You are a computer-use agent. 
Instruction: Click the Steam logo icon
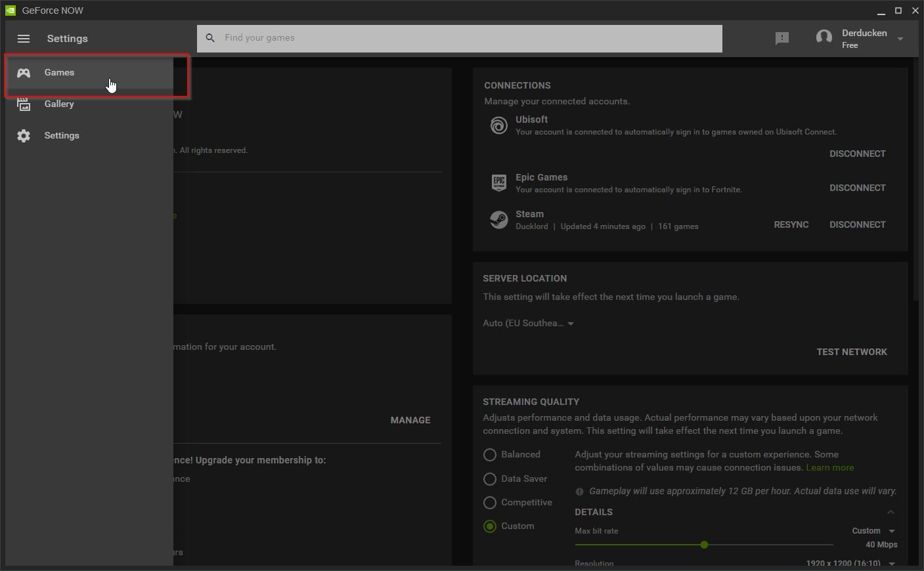(499, 220)
